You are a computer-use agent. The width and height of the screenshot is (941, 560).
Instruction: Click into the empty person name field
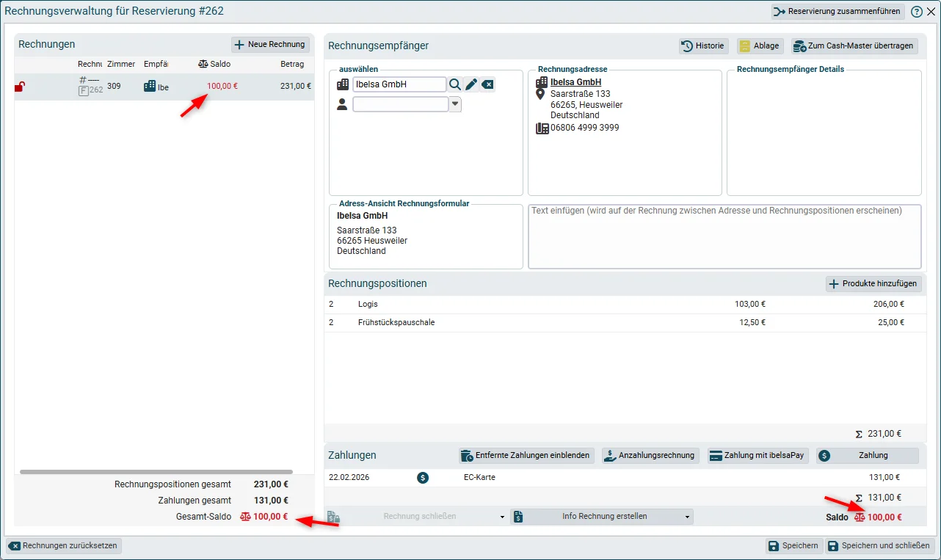point(401,104)
